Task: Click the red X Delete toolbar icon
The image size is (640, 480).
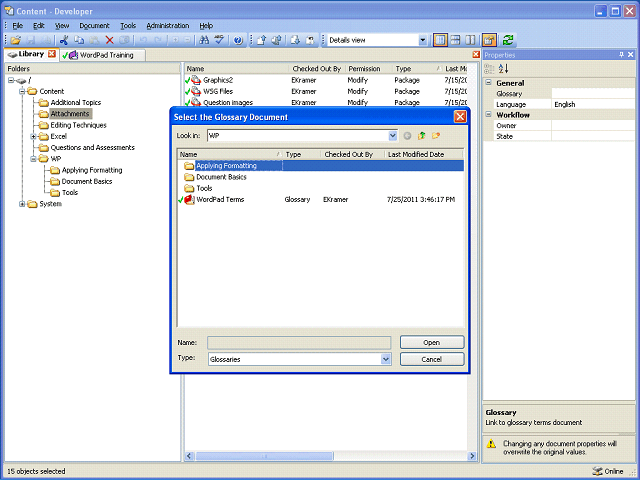Action: tap(109, 40)
